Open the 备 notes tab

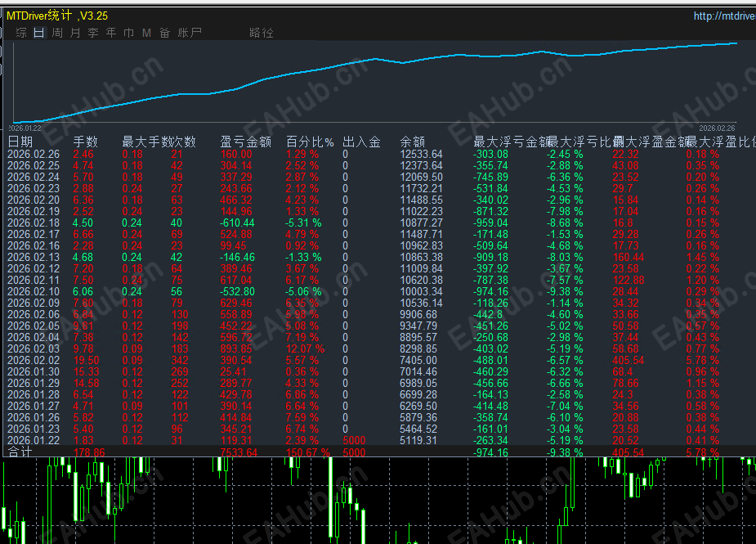click(165, 33)
